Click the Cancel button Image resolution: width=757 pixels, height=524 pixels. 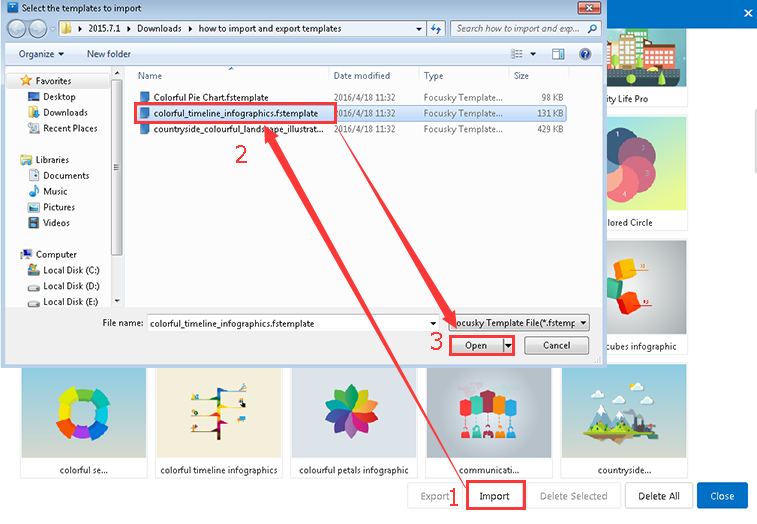click(x=556, y=345)
